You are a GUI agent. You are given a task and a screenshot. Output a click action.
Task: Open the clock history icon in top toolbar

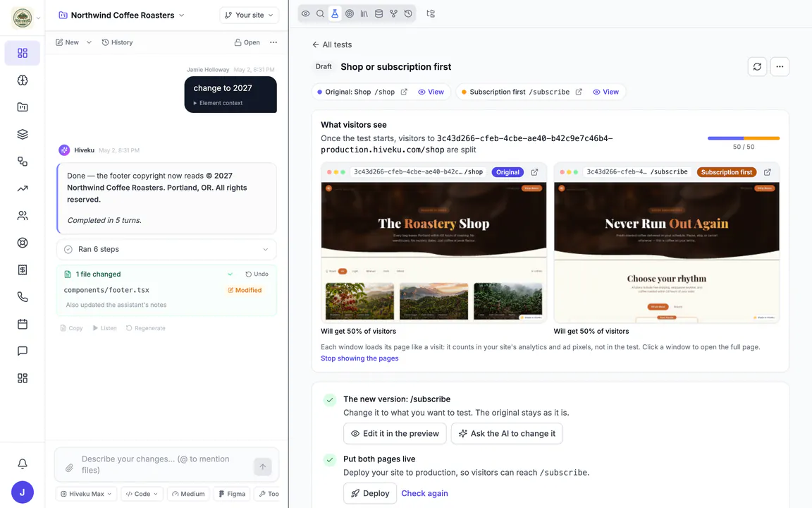408,14
